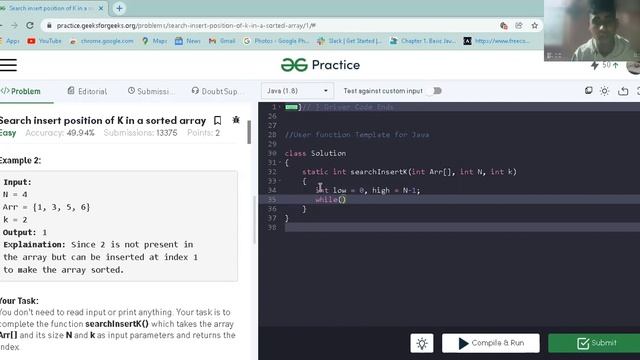
Task: Report a bug using the bug icon
Action: (236, 120)
